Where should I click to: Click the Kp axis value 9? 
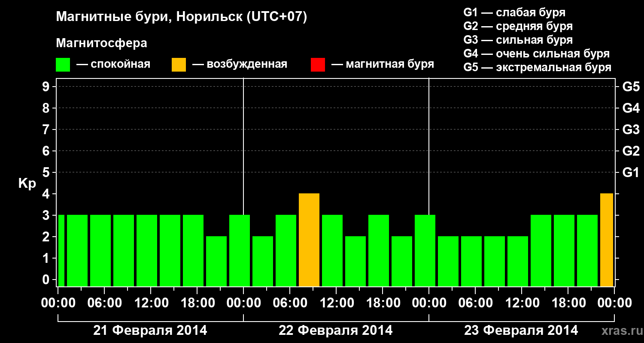(47, 87)
